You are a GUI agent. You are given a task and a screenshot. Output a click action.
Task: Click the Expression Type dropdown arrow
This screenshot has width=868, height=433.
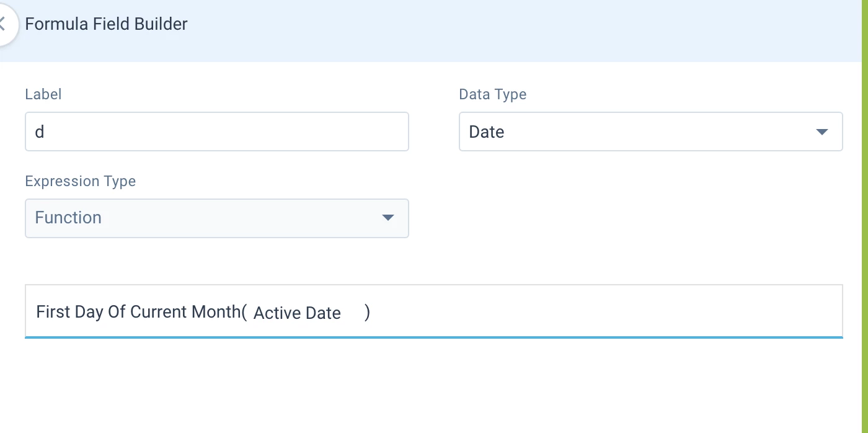point(388,218)
